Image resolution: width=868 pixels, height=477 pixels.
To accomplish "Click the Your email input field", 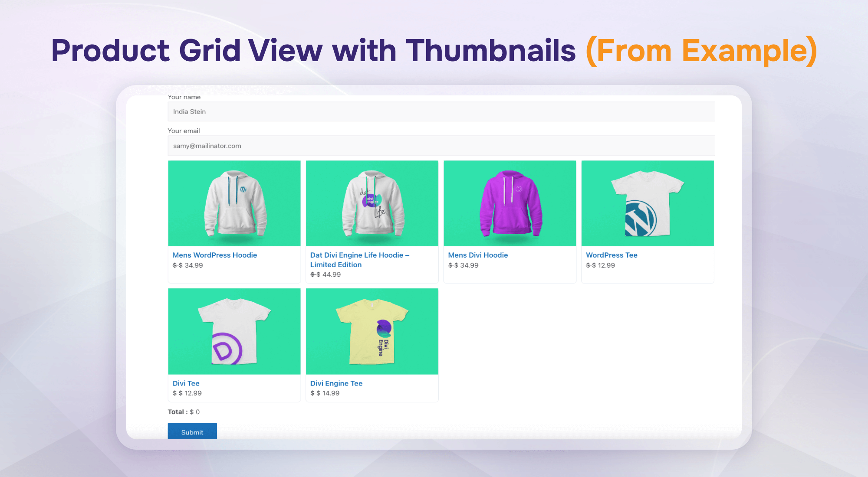I will pos(441,146).
